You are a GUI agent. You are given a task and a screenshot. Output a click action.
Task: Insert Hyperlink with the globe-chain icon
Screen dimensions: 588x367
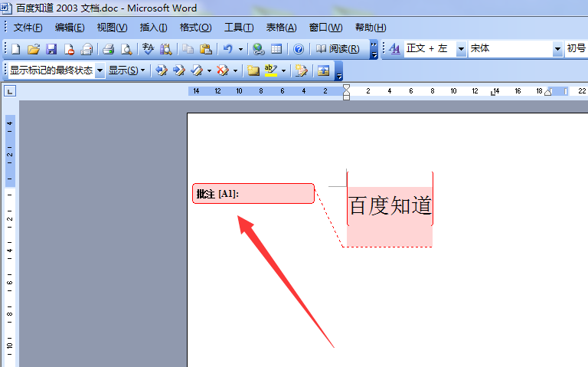click(x=258, y=49)
